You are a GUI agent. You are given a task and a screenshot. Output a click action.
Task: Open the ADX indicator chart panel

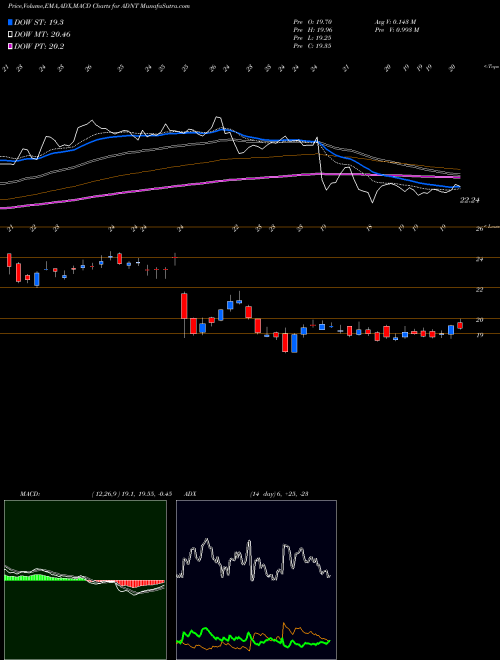(256, 580)
